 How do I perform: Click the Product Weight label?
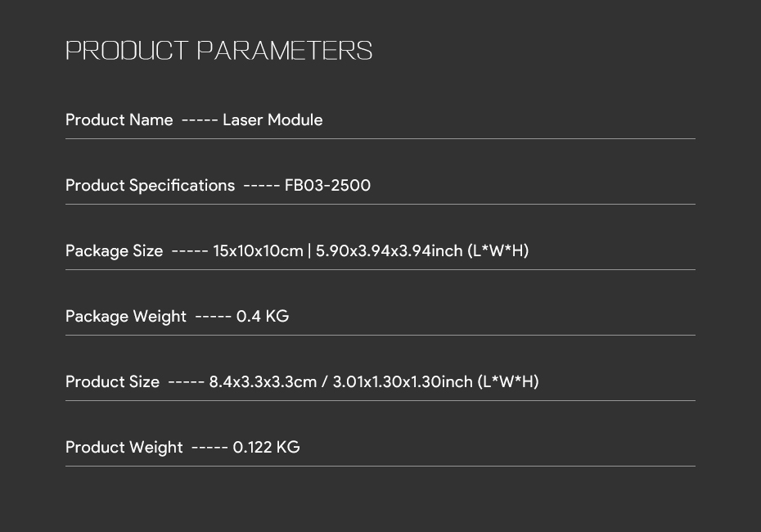coord(124,448)
